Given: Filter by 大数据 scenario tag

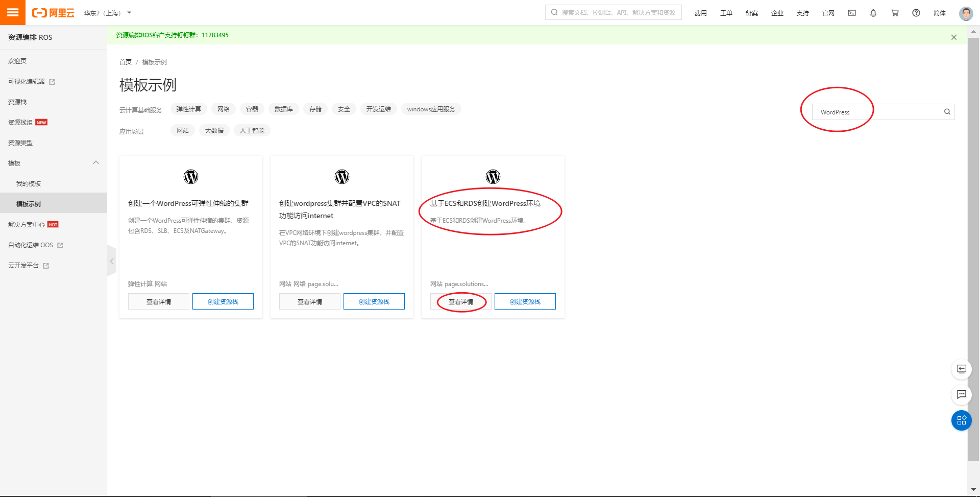Looking at the screenshot, I should coord(214,131).
